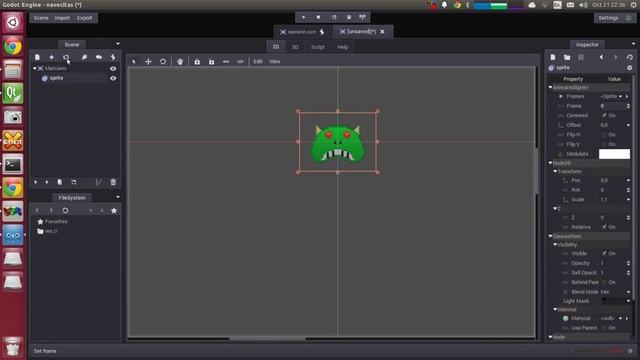Open the res:// folder in FileSystem

click(x=51, y=231)
